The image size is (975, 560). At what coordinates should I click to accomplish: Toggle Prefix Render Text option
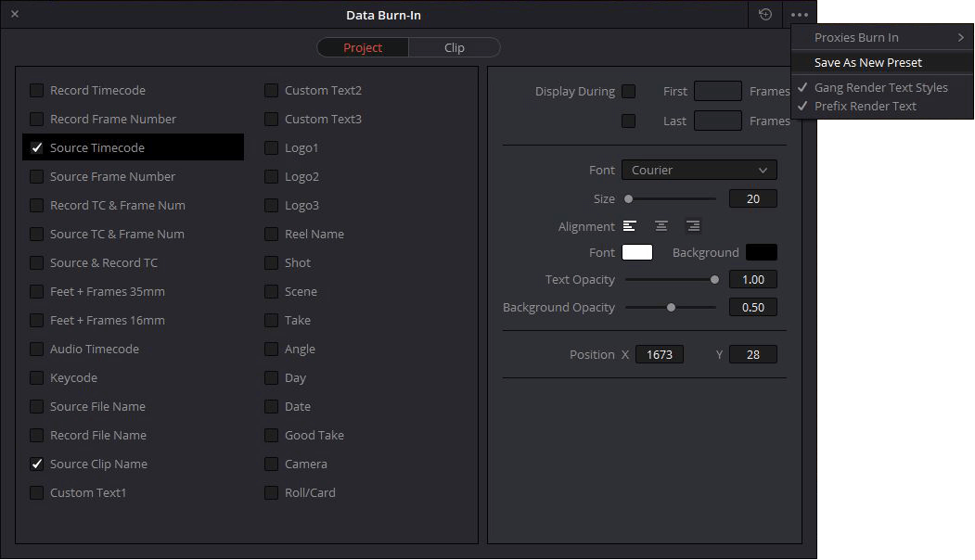tap(882, 107)
